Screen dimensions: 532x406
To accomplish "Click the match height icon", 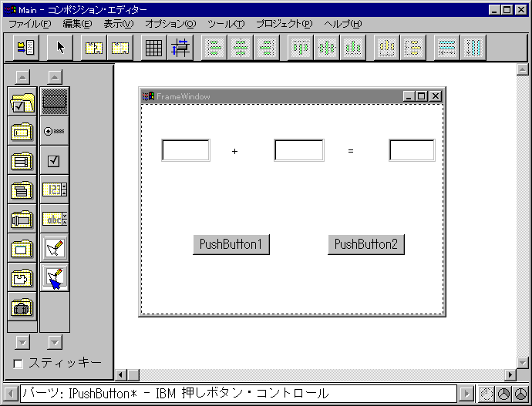I will coord(473,48).
